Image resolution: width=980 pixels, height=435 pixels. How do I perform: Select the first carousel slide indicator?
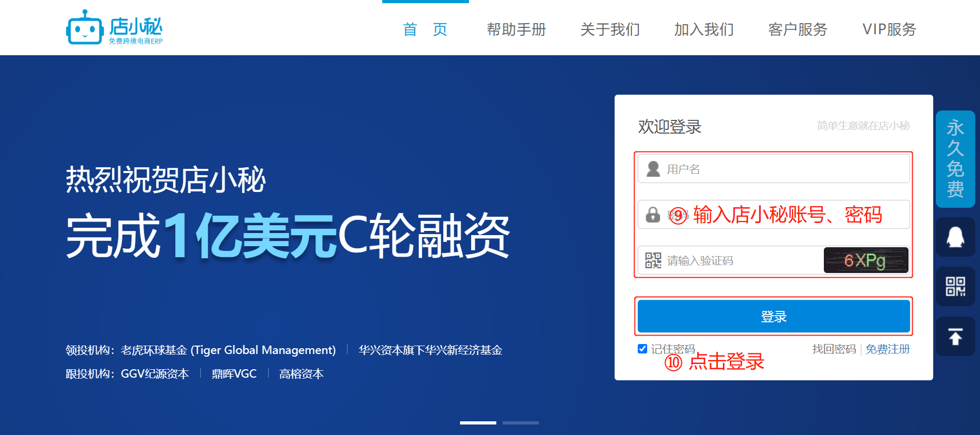[x=478, y=422]
